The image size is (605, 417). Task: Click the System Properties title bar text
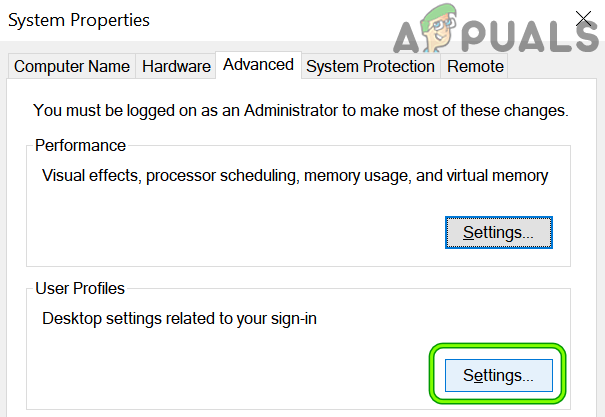(x=79, y=20)
